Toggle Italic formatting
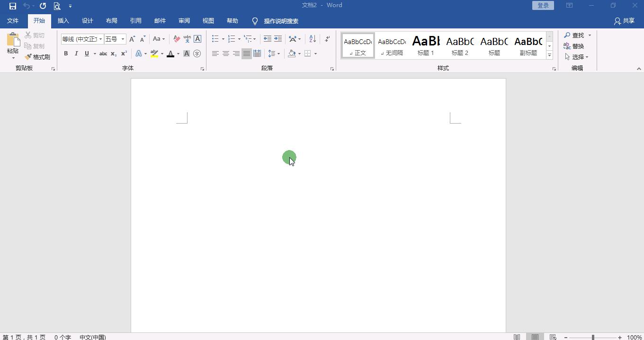 pyautogui.click(x=76, y=54)
